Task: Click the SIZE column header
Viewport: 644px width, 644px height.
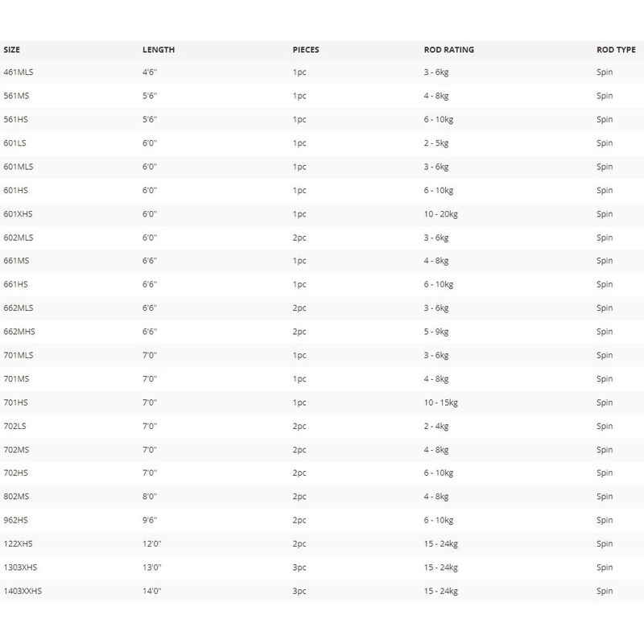Action: [12, 50]
